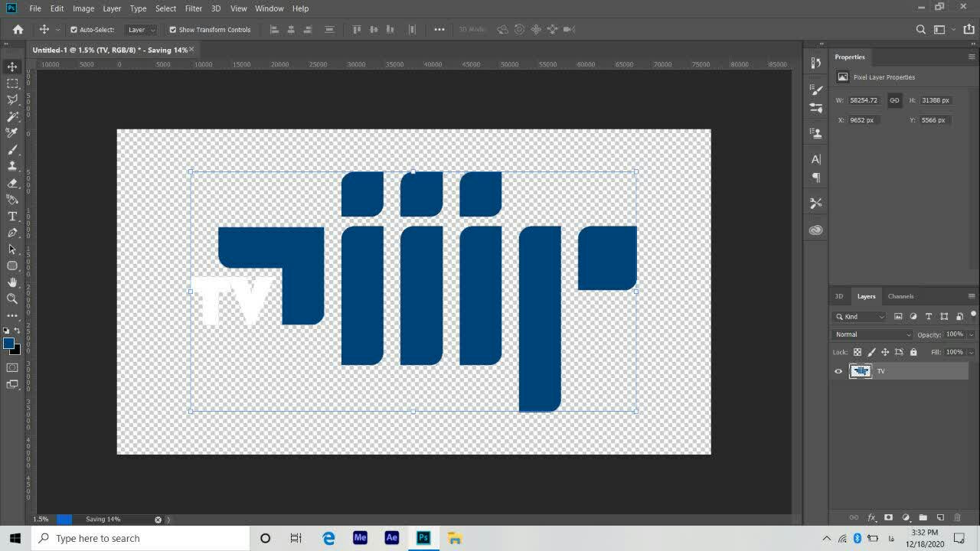The height and width of the screenshot is (551, 980).
Task: Hide the TV layer visibility
Action: [x=838, y=371]
